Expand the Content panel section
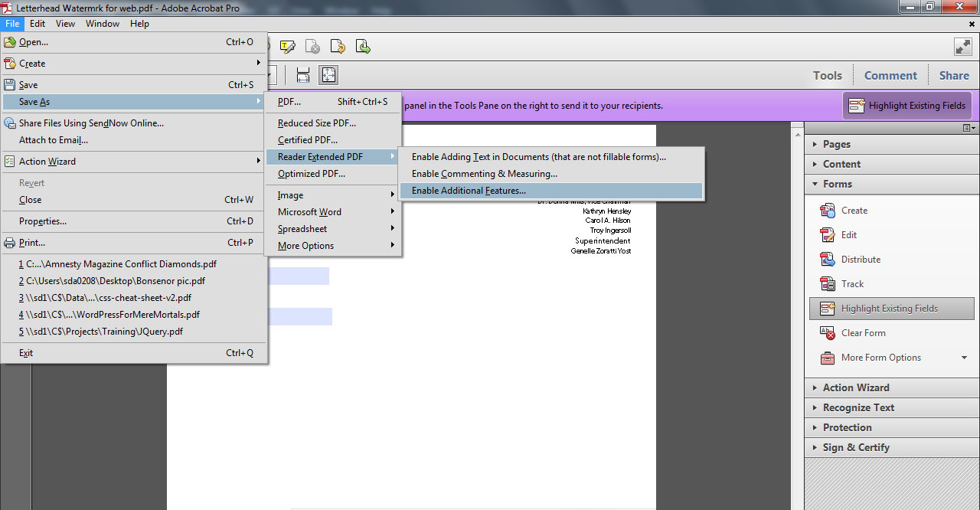 click(x=891, y=164)
